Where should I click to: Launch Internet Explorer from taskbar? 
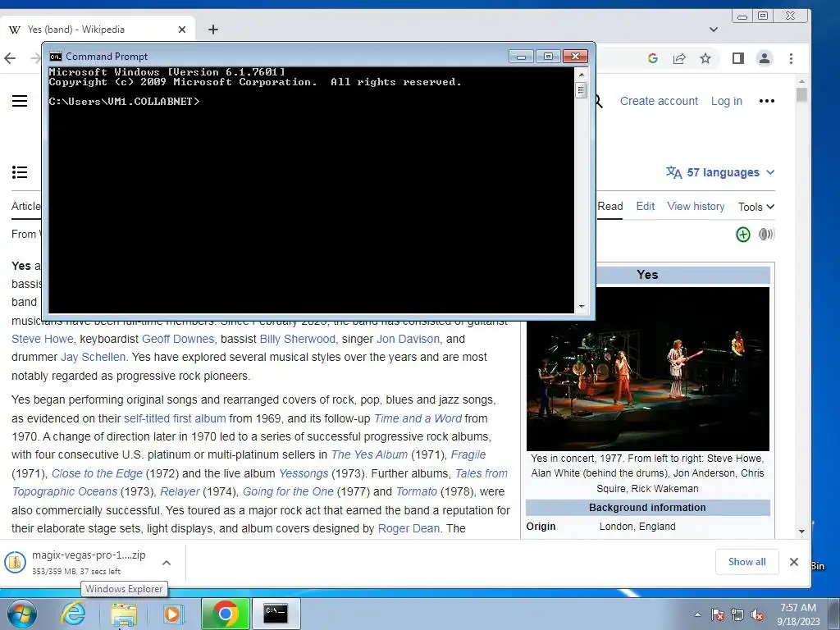click(x=73, y=614)
